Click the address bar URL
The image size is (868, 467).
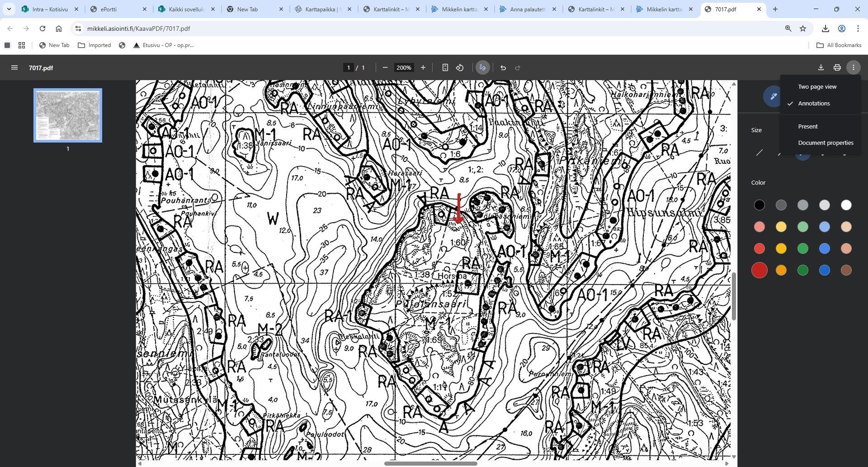(138, 29)
